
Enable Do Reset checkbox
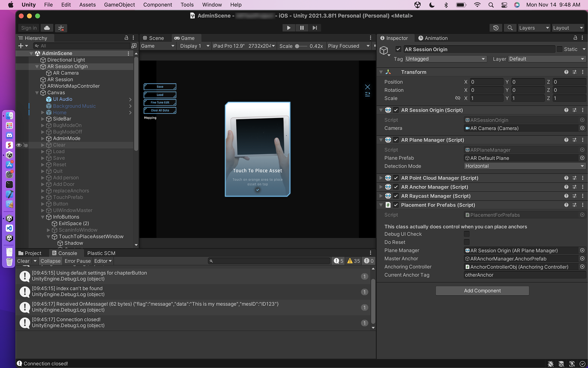click(467, 242)
